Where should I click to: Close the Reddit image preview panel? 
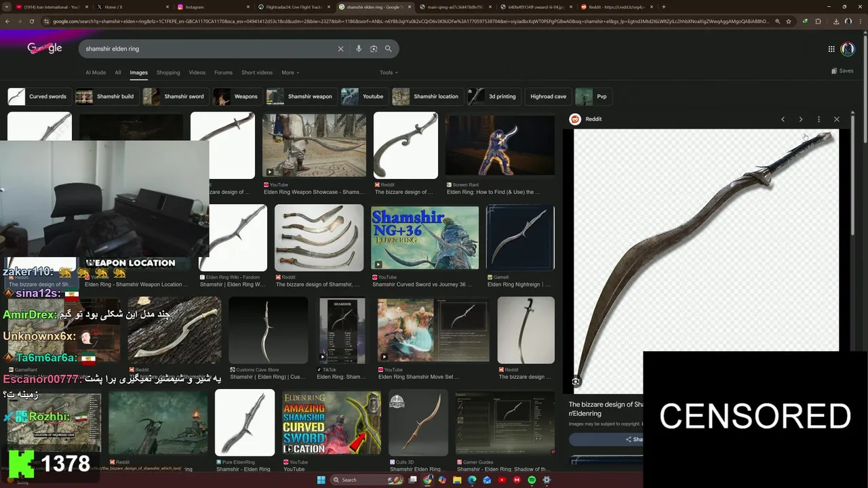point(837,119)
